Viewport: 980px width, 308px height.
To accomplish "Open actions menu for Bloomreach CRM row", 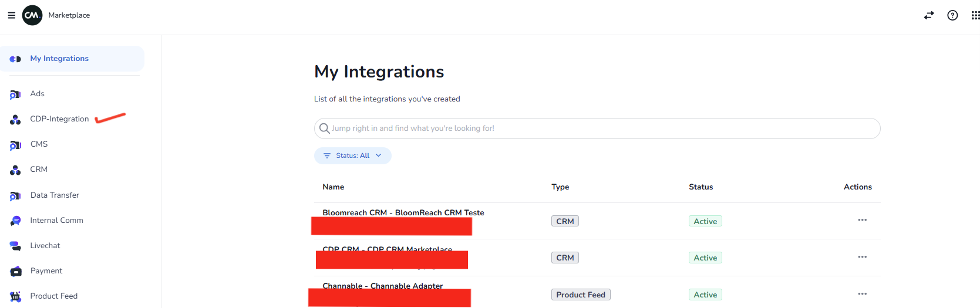I will coord(862,220).
